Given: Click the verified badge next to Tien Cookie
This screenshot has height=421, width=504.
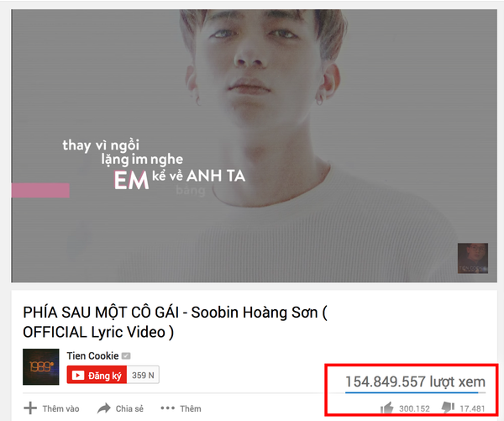Looking at the screenshot, I should (126, 355).
